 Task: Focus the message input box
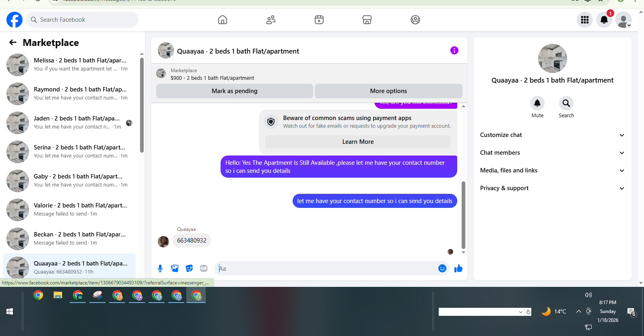point(326,268)
